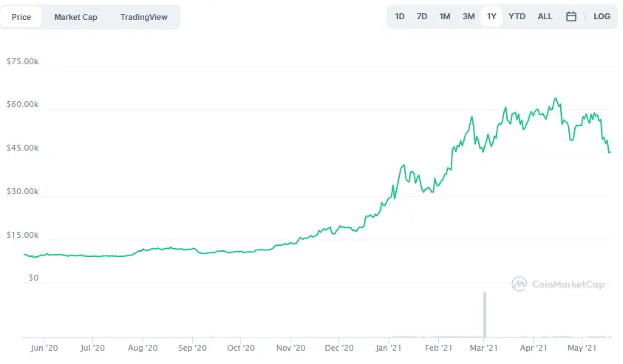The width and height of the screenshot is (623, 364).
Task: Click the Dec '20 date label
Action: point(339,348)
